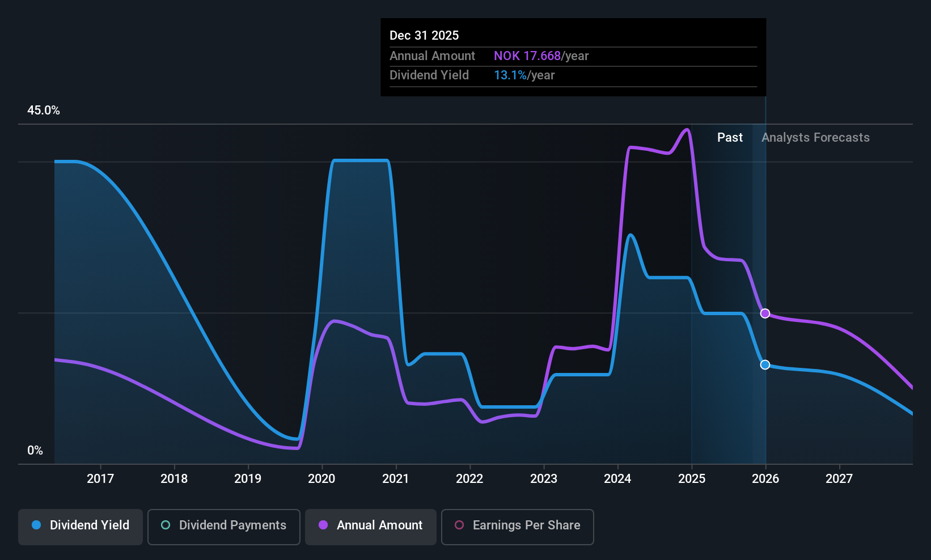
Task: Toggle off the Annual Amount line
Action: [370, 526]
